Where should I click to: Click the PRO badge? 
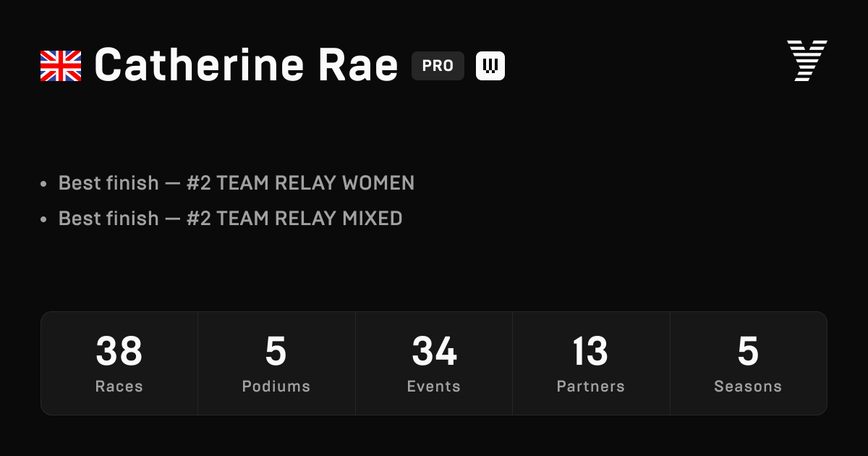click(x=438, y=66)
